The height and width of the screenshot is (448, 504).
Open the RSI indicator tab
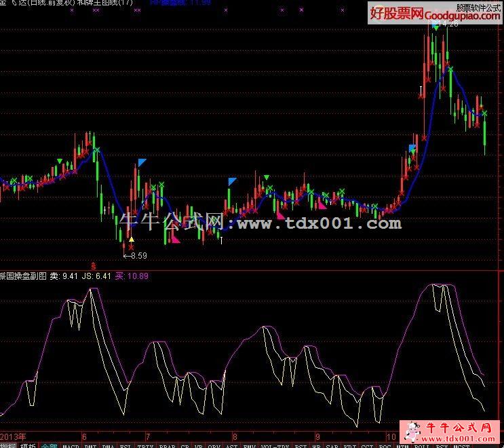126,445
